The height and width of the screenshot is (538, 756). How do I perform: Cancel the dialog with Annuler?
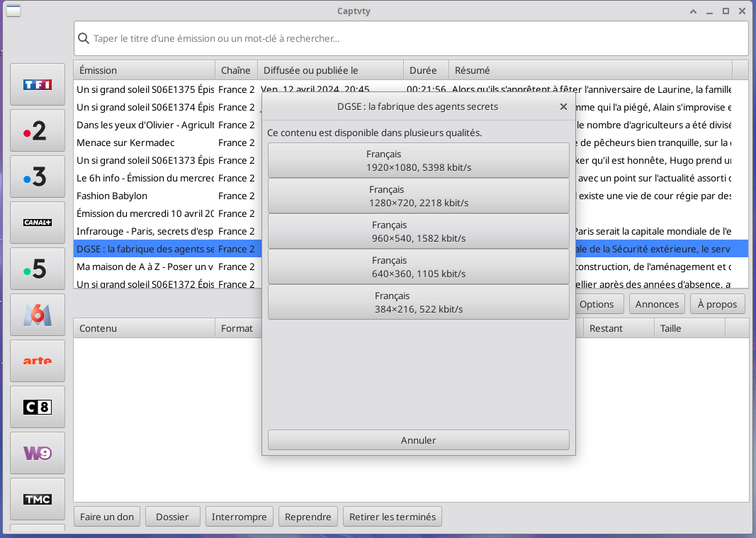click(418, 440)
